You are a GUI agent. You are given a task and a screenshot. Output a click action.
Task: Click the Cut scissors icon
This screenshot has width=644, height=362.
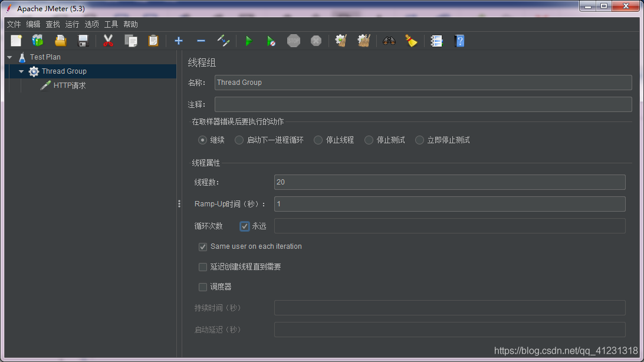[108, 41]
